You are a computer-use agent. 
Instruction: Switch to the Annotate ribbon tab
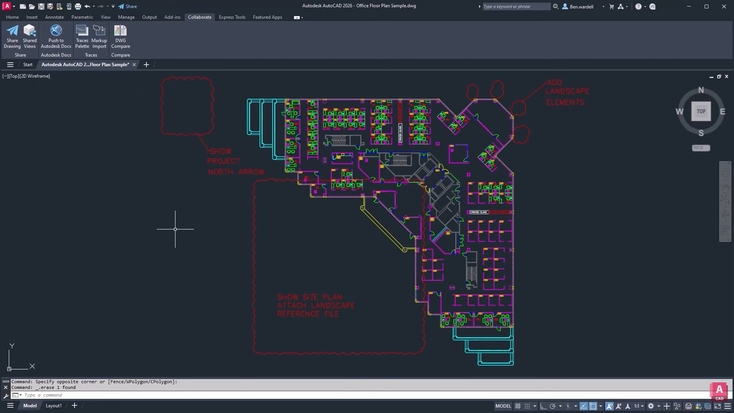tap(54, 17)
